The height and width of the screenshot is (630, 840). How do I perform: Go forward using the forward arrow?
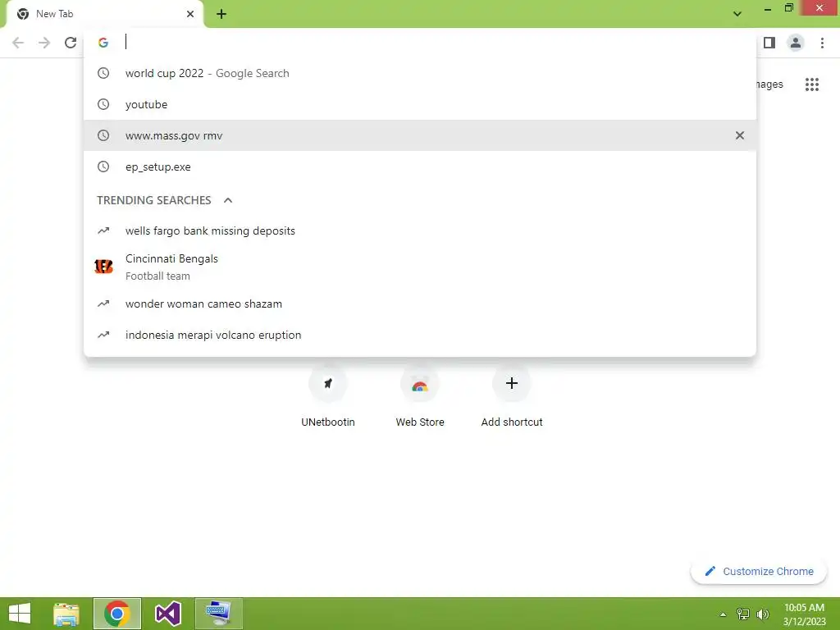[44, 43]
